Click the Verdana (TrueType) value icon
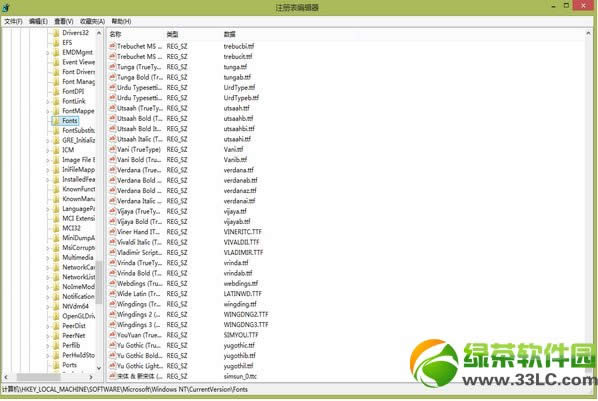 click(x=113, y=170)
